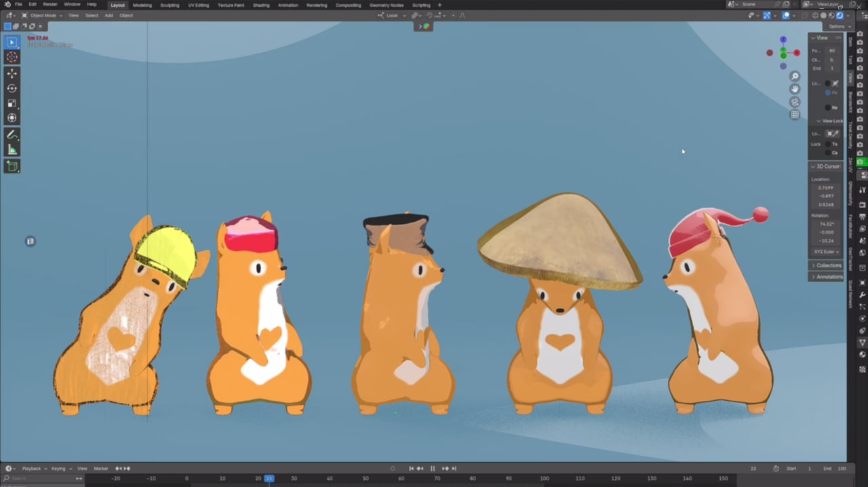Toggle X-ray mode in viewport header
The image size is (868, 487).
coord(805,15)
